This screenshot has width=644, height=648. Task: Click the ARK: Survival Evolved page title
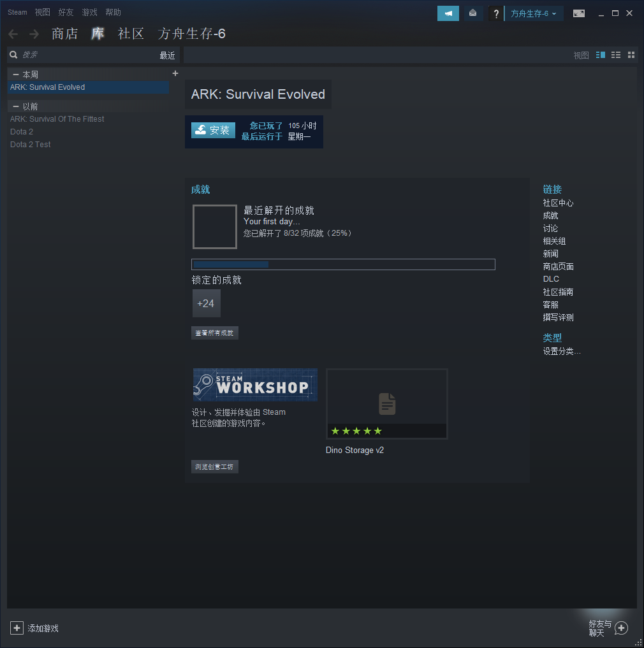258,94
